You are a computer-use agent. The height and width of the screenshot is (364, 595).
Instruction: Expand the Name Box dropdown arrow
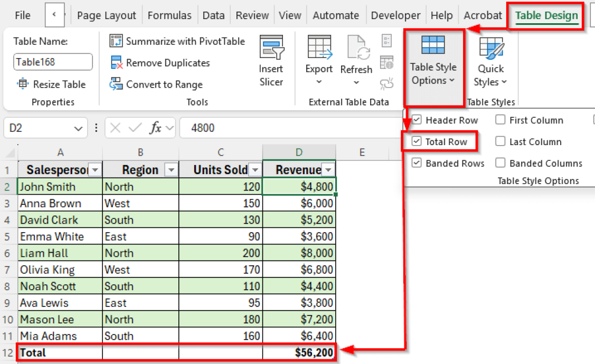pos(78,128)
